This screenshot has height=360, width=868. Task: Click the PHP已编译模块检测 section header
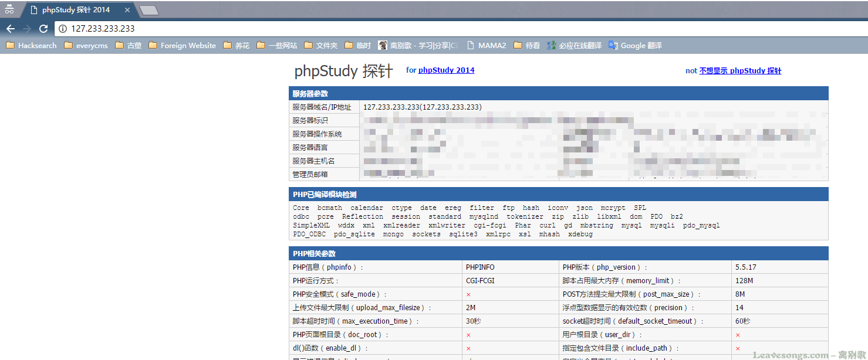pyautogui.click(x=559, y=194)
